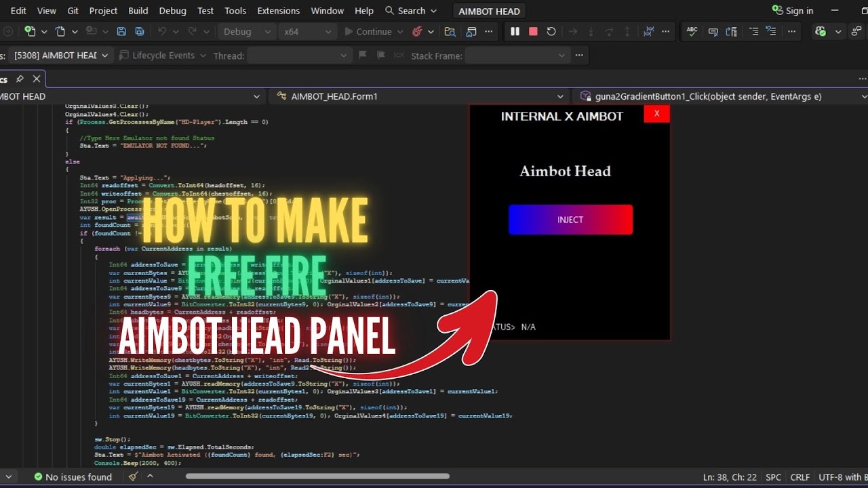Click the Continue debugging button
Image resolution: width=868 pixels, height=488 pixels.
click(368, 31)
